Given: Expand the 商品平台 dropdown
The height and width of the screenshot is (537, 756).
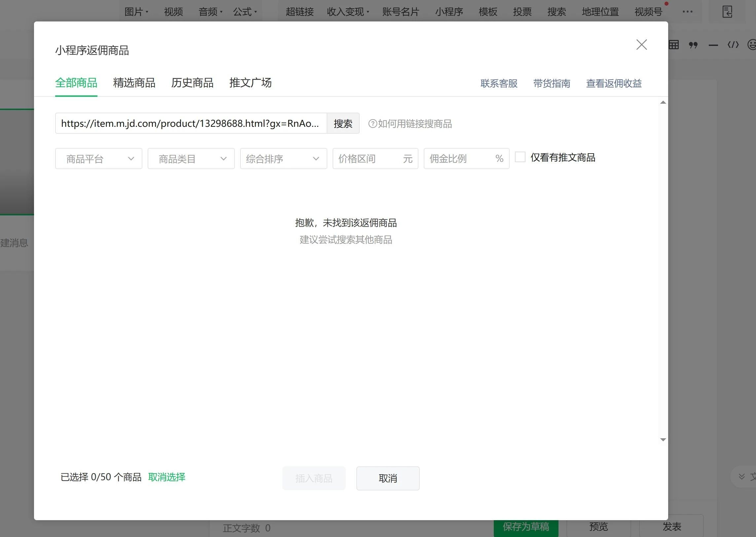Looking at the screenshot, I should coord(98,159).
